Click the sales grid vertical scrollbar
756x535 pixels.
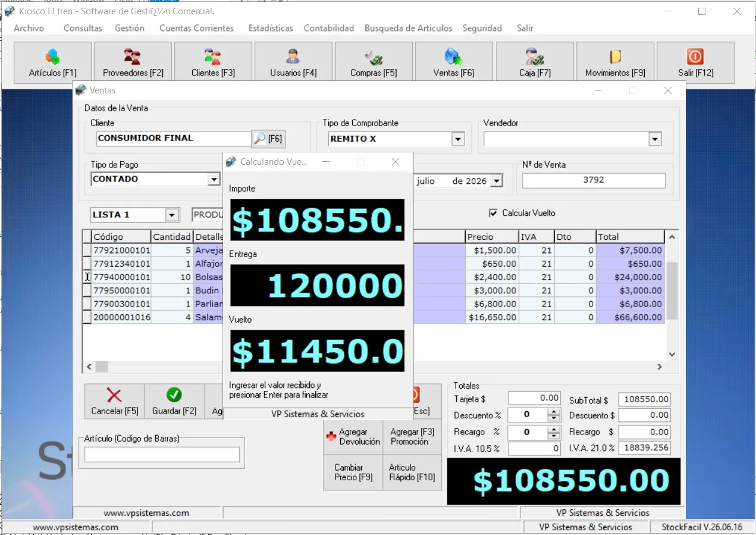click(672, 295)
